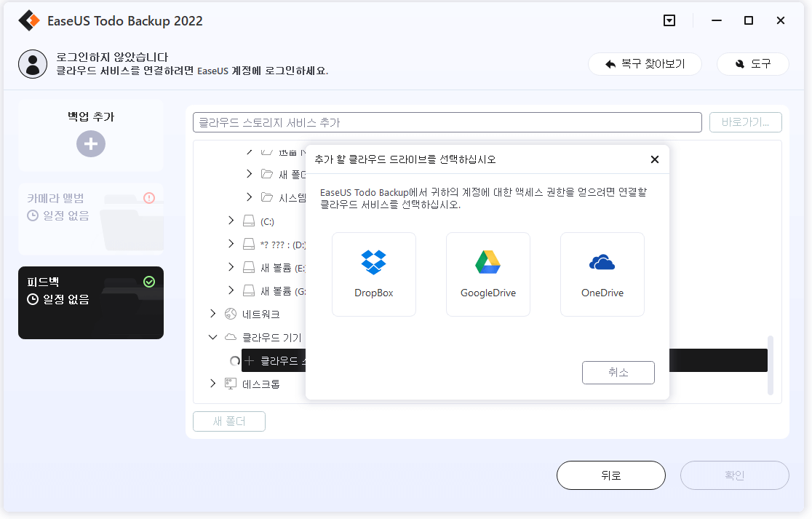Viewport: 812px width, 519px height.
Task: Click the path input field at top
Action: point(447,122)
